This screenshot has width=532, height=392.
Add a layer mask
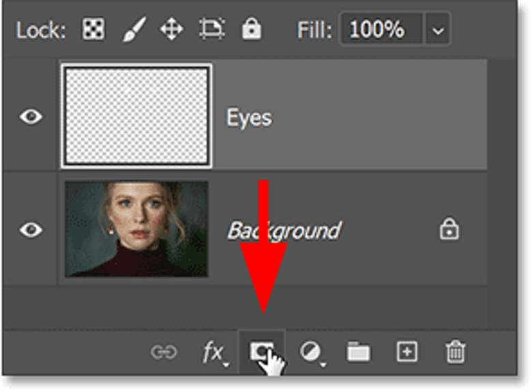[x=261, y=351]
